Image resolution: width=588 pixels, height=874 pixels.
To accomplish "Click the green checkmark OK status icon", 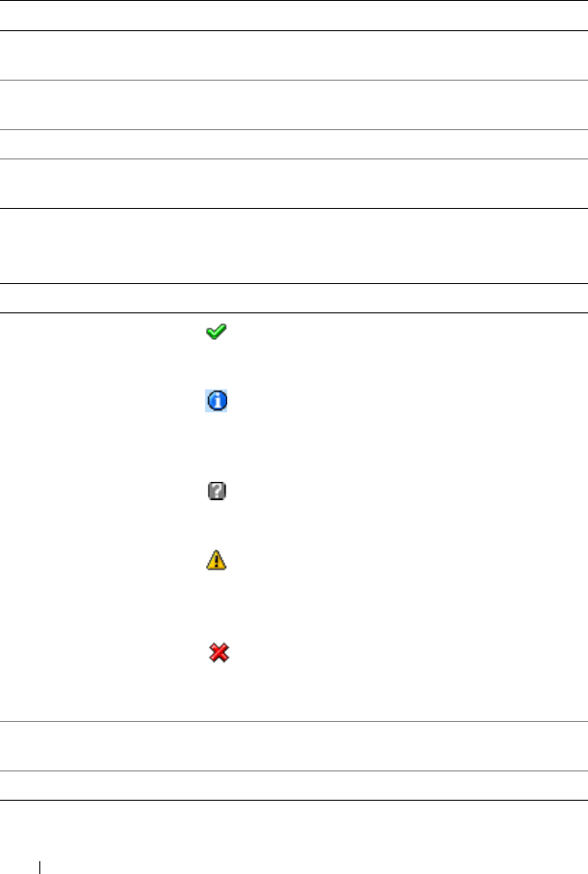I will pyautogui.click(x=216, y=332).
